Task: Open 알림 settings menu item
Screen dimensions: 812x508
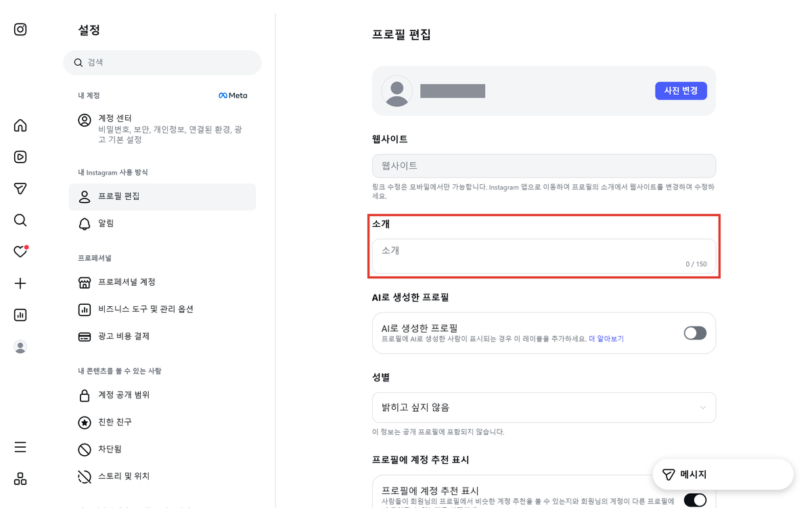Action: (162, 224)
